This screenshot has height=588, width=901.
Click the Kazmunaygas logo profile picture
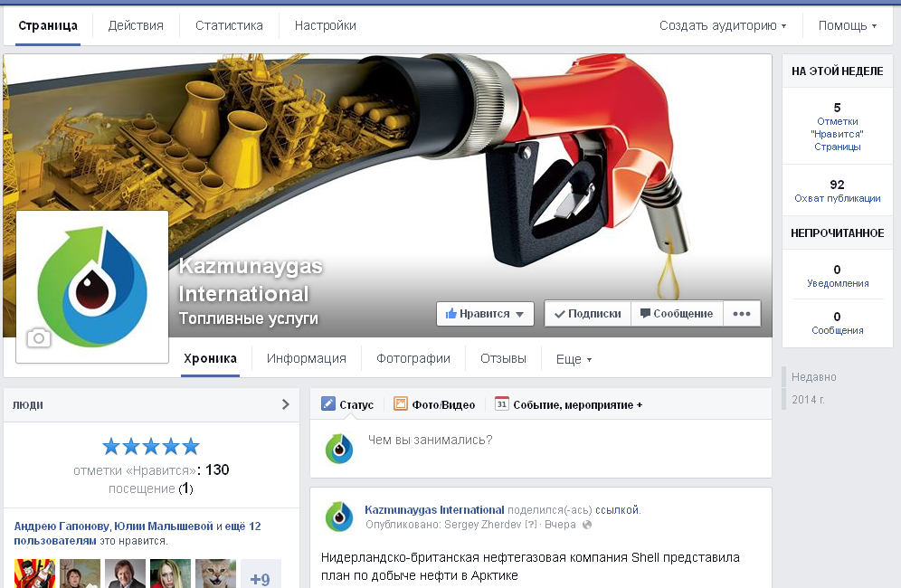pyautogui.click(x=92, y=287)
